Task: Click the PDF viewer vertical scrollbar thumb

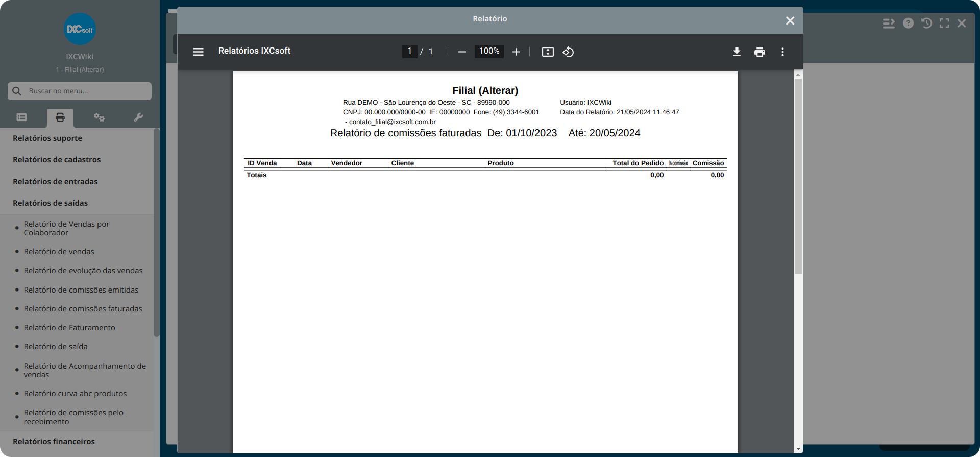Action: pos(798,176)
